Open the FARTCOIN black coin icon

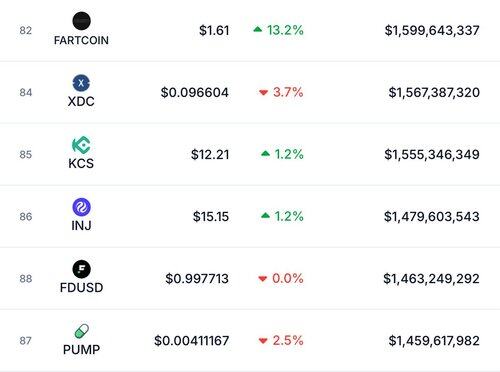[x=81, y=21]
